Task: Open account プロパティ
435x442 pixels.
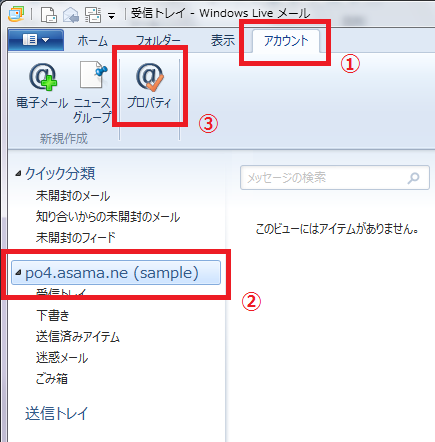Action: tap(149, 86)
